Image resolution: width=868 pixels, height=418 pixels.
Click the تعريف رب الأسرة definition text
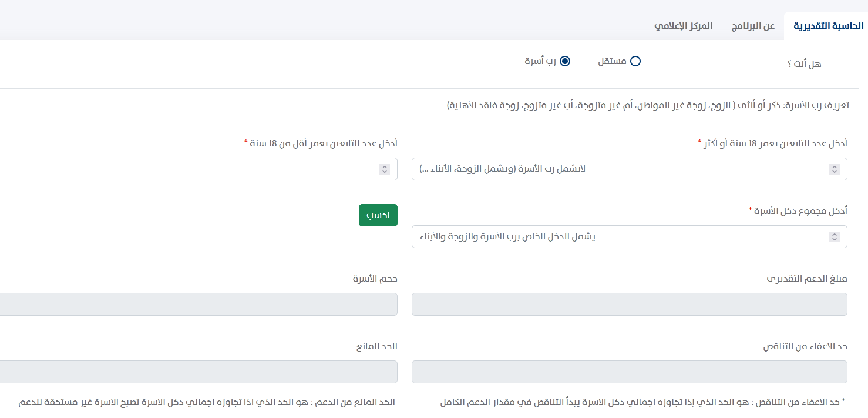648,105
